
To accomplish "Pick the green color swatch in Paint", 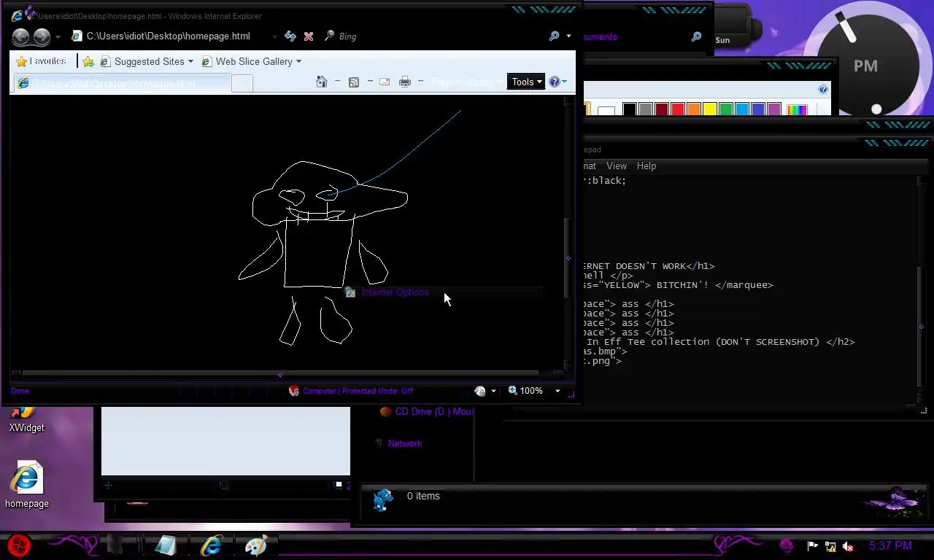I will (x=726, y=110).
